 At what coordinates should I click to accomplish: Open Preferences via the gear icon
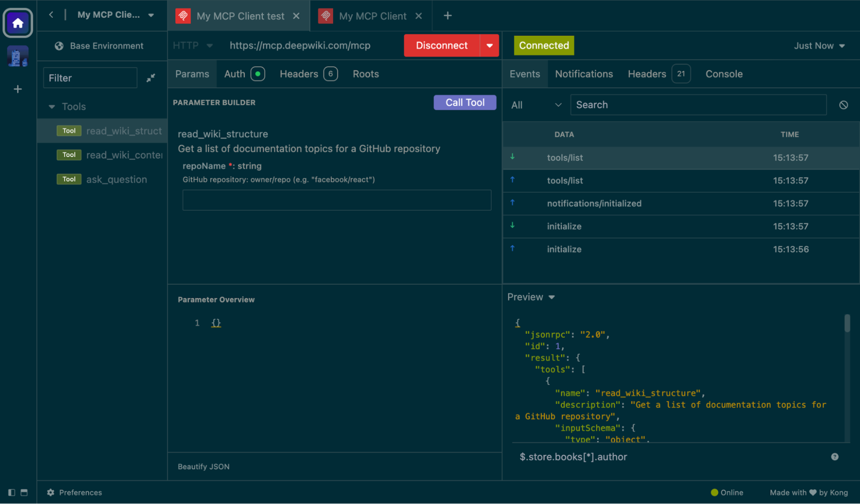(x=51, y=492)
